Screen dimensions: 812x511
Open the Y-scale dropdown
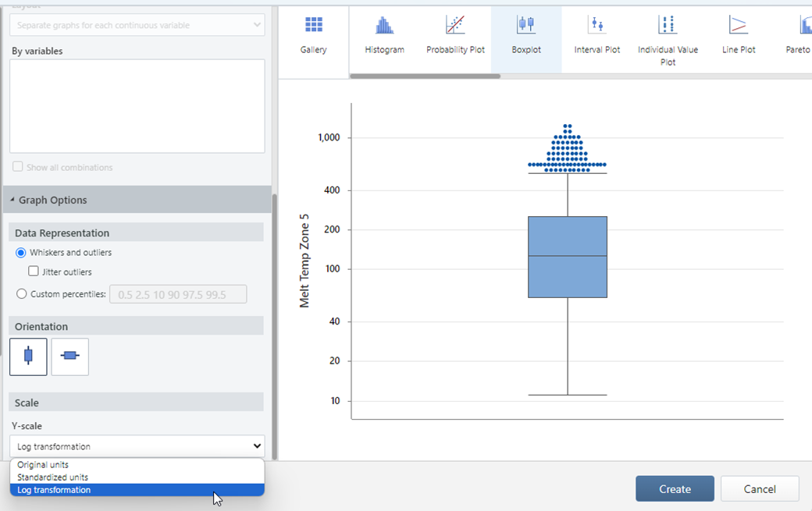pyautogui.click(x=137, y=445)
